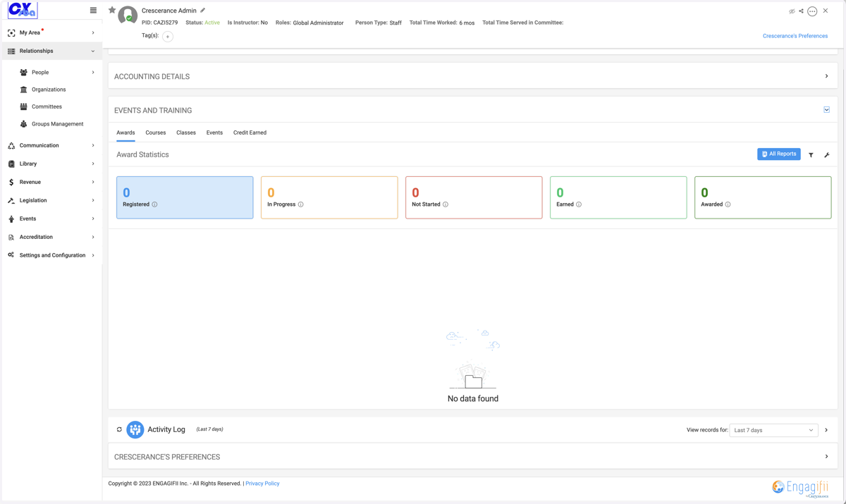Click the Groups Management icon

click(x=23, y=124)
